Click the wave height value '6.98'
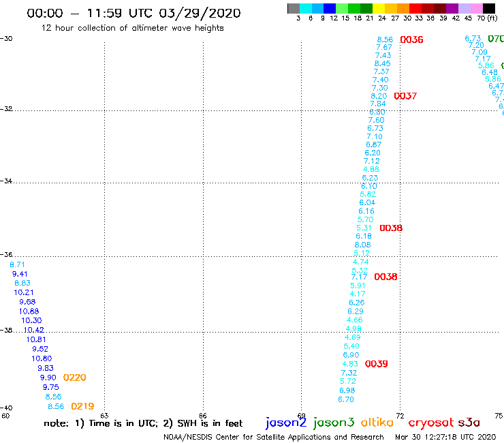Image resolution: width=504 pixels, height=443 pixels. (x=347, y=391)
